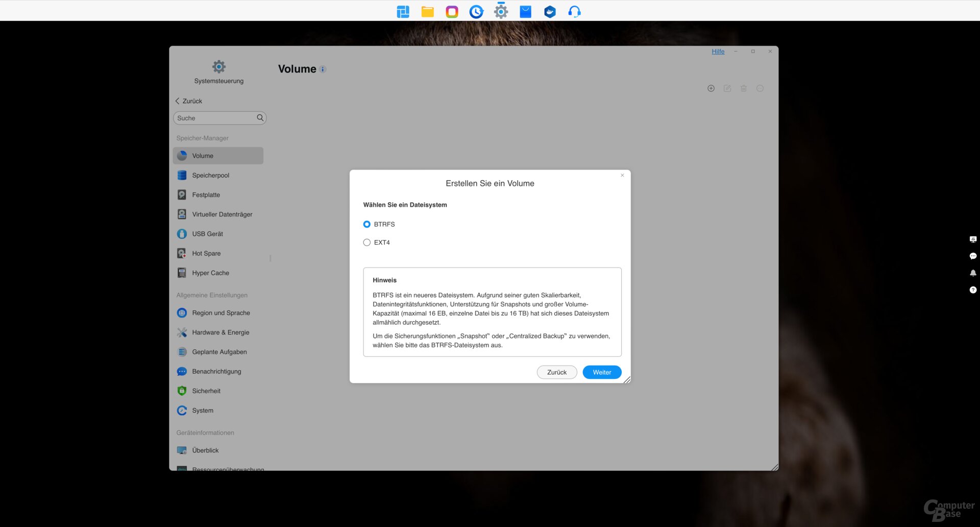Screen dimensions: 980x527
Task: Select the BTRFS file system option
Action: point(366,224)
